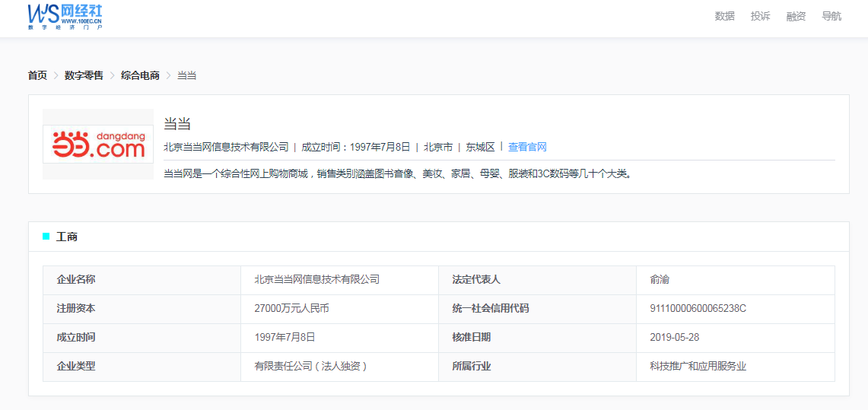Select table value 1997年7月8日
The height and width of the screenshot is (410, 868).
pos(285,337)
